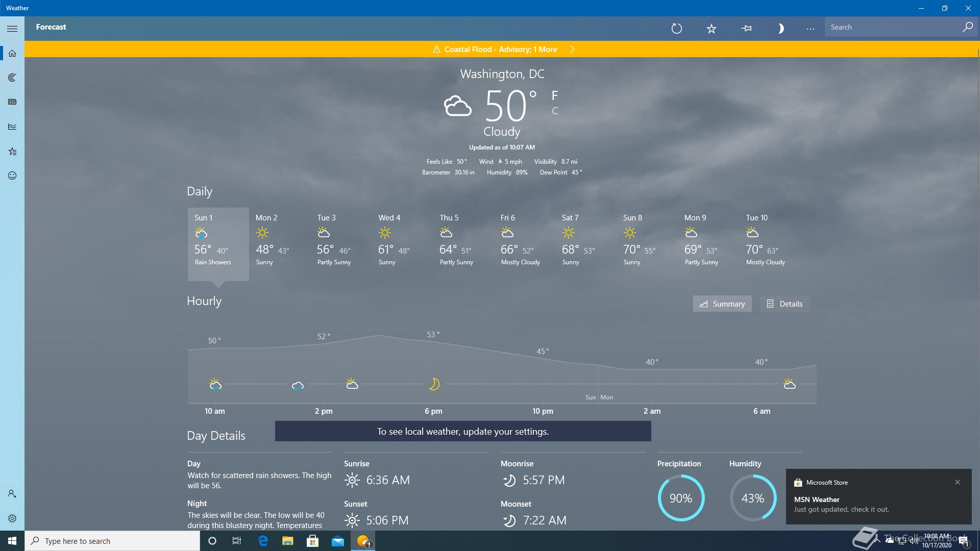980x551 pixels.
Task: Switch temperature units to Celsius
Action: [555, 111]
